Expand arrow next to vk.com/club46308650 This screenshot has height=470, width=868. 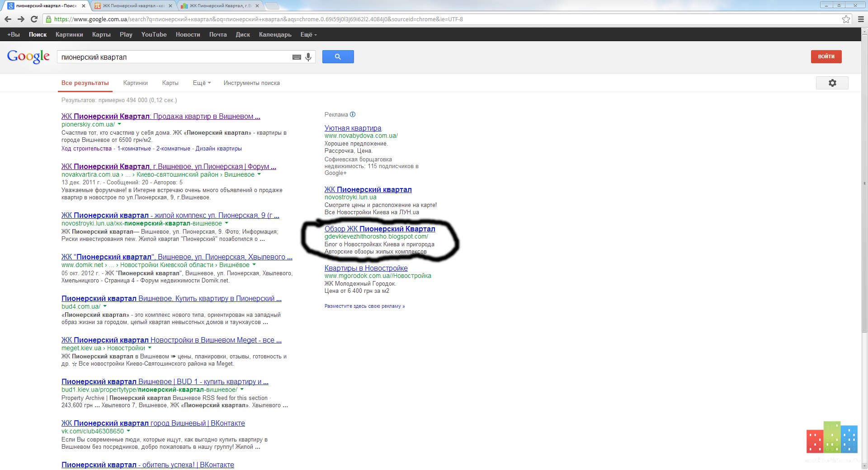[x=128, y=431]
